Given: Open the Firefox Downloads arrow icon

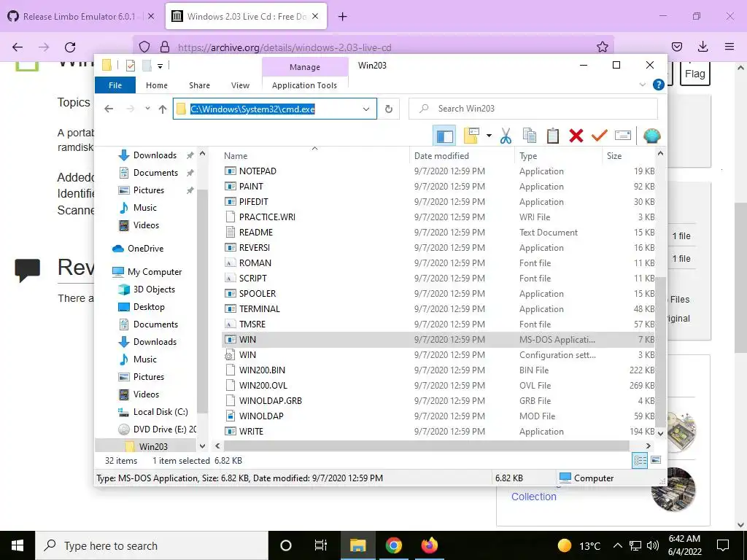Looking at the screenshot, I should pyautogui.click(x=703, y=47).
